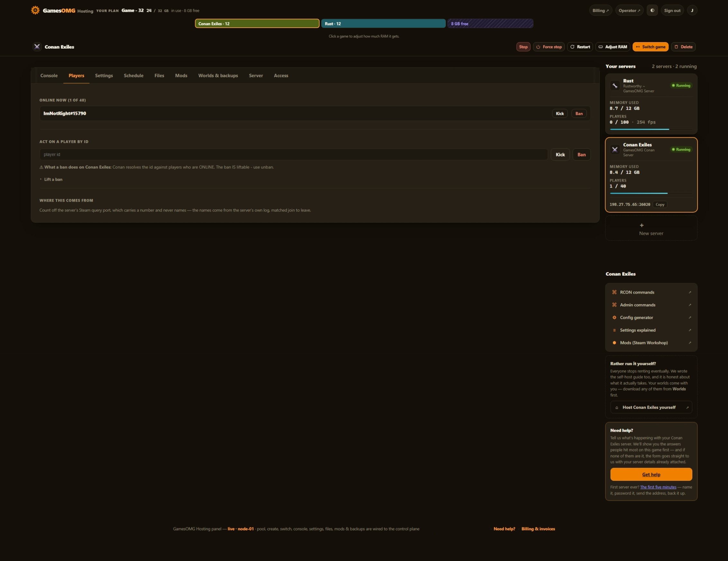Open the J user avatar
Viewport: 728px width, 561px height.
tap(692, 10)
